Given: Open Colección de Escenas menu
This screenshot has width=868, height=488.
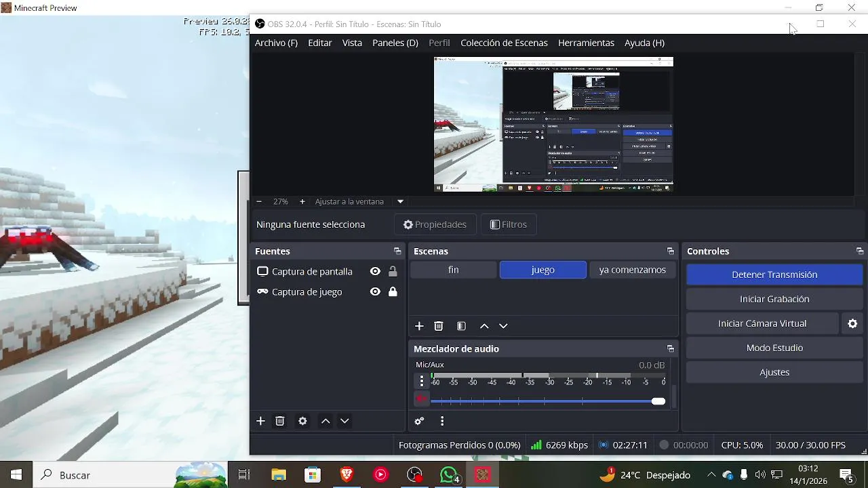Looking at the screenshot, I should coord(504,43).
